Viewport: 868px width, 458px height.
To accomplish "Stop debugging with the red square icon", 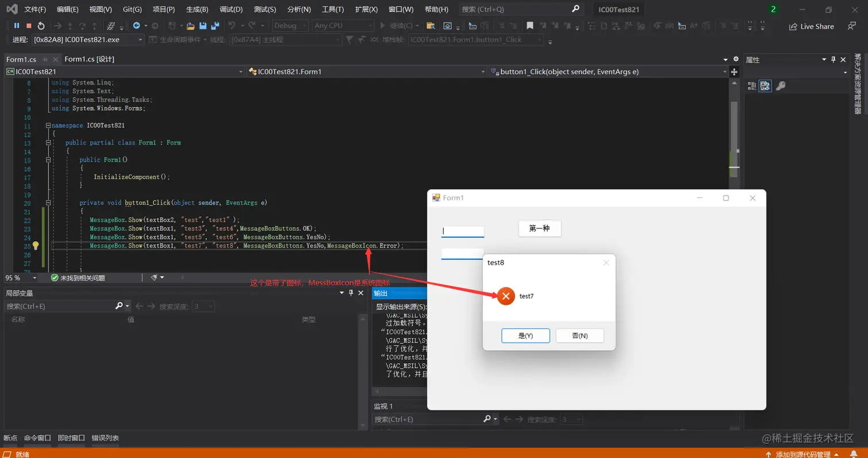I will point(29,26).
